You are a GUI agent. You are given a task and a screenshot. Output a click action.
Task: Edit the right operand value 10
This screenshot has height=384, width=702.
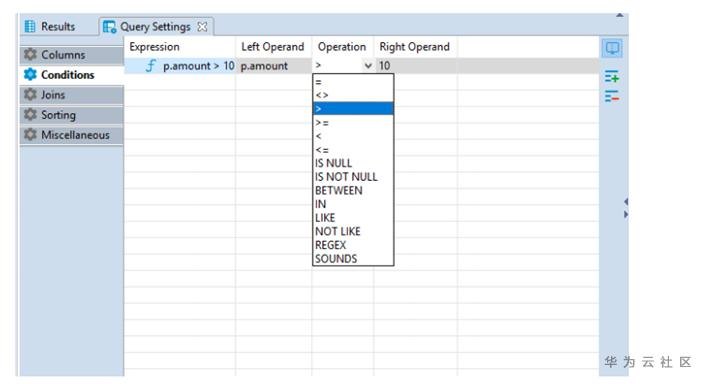416,66
